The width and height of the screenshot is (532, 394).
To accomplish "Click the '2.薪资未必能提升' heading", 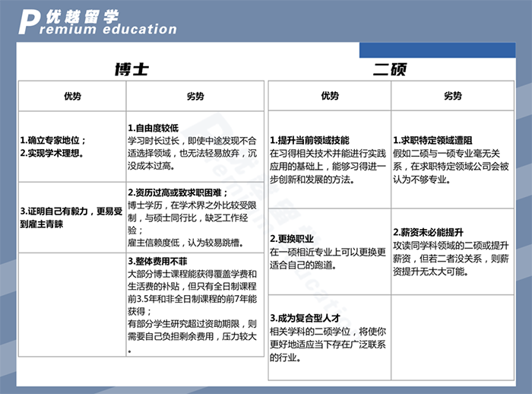I will 429,231.
